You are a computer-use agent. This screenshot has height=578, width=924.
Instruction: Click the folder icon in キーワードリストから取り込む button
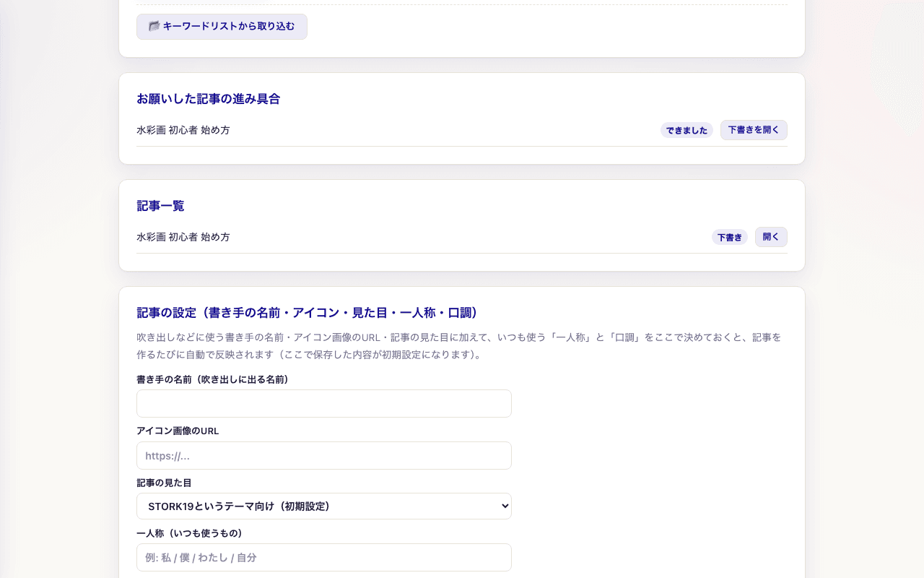(154, 26)
